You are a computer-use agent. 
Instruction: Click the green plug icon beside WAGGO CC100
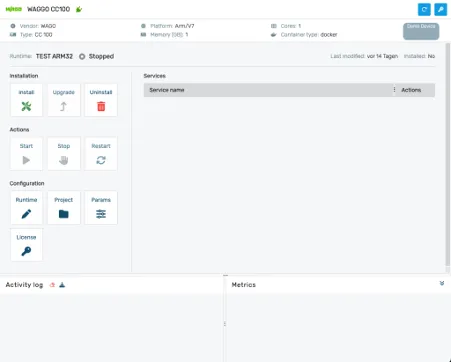pyautogui.click(x=79, y=9)
